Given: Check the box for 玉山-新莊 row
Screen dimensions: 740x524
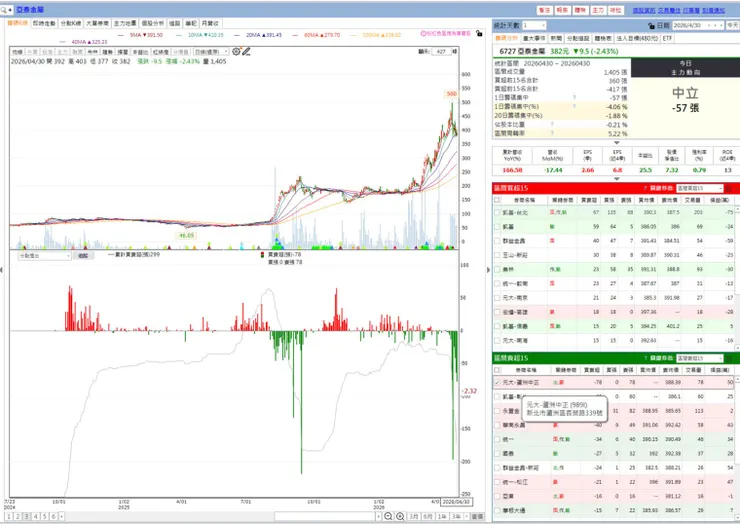Looking at the screenshot, I should pos(497,255).
